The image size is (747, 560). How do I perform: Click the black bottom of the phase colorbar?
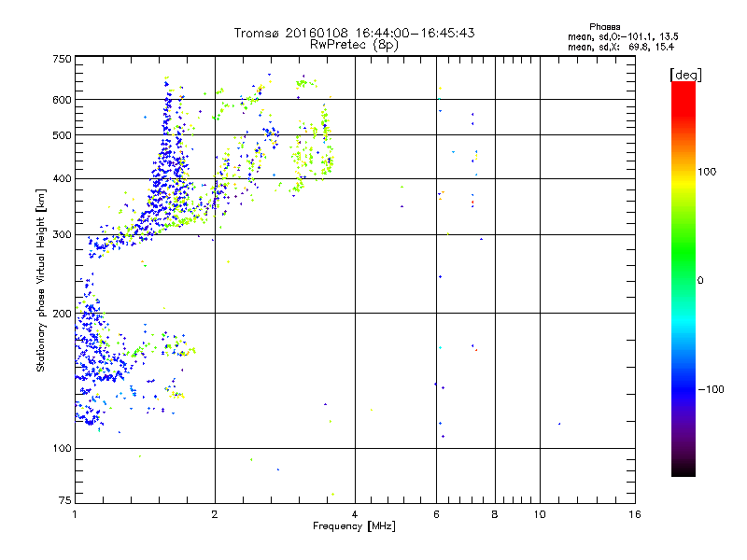[x=684, y=469]
